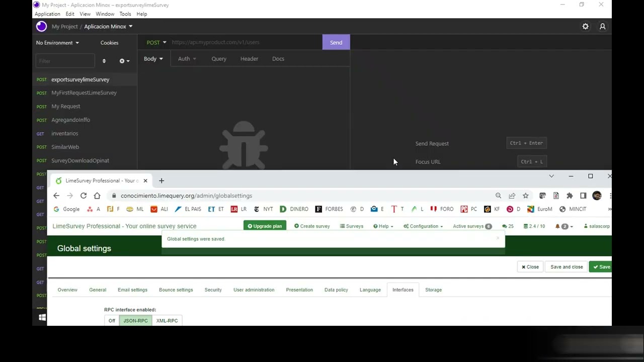Go back in the browser
This screenshot has height=362, width=644.
point(56,196)
